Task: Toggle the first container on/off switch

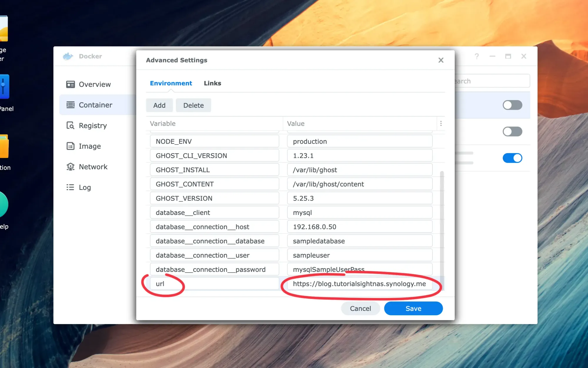Action: pos(512,105)
